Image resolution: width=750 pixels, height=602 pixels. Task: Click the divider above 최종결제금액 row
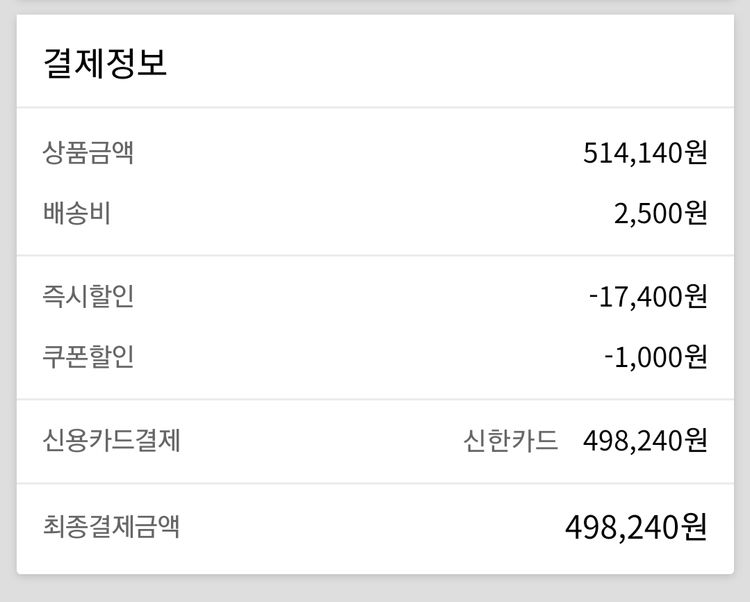[x=375, y=483]
